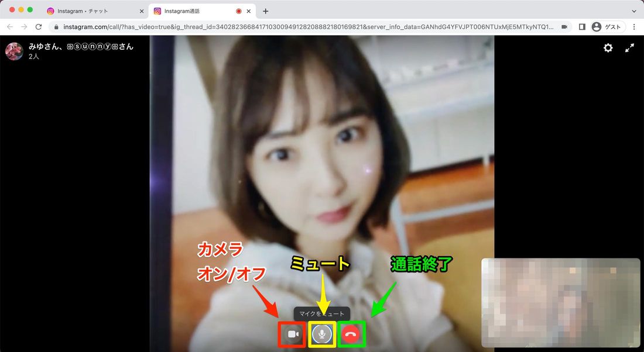Turn off the camera with video button
The width and height of the screenshot is (644, 352).
pyautogui.click(x=292, y=334)
